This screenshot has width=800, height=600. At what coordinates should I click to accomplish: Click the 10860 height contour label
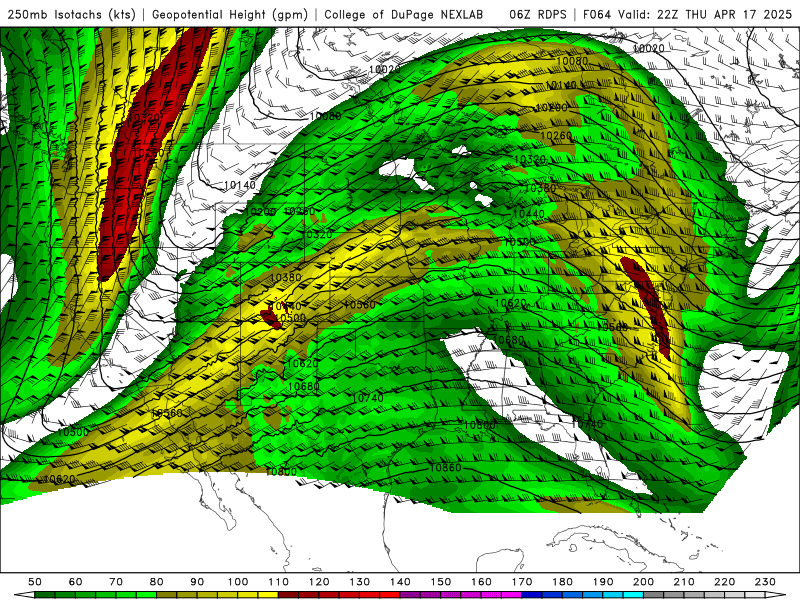coord(445,467)
